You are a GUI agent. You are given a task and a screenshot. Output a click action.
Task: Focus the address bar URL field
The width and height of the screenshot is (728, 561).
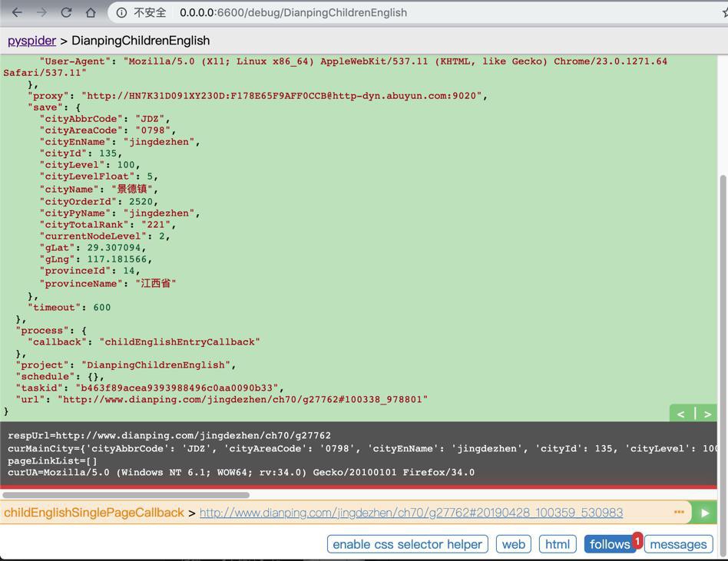(293, 12)
